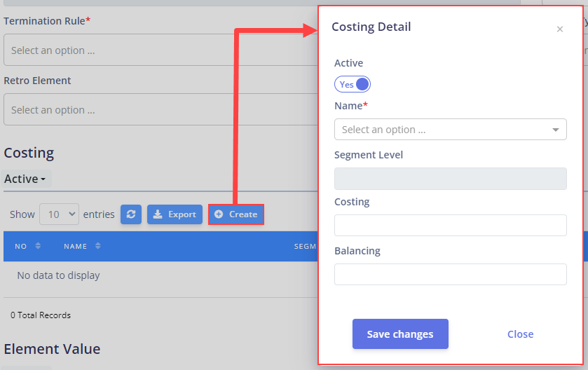
Task: Click the Segment Level field
Action: coord(451,179)
